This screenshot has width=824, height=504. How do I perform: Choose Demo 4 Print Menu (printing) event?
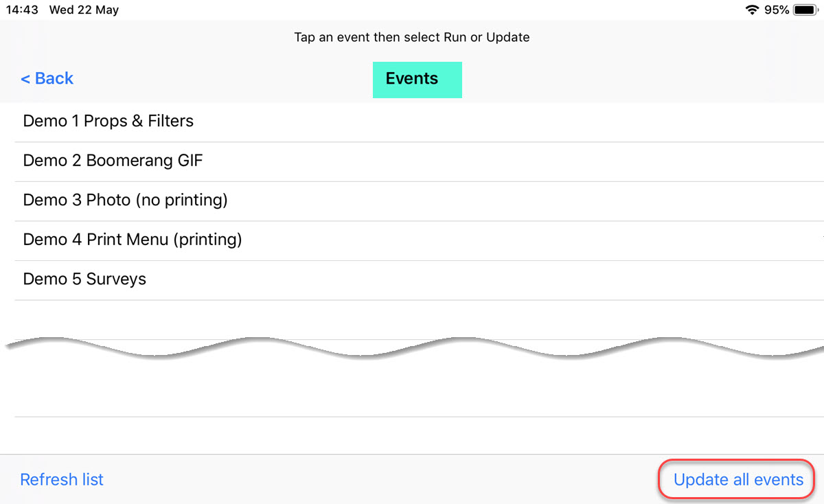[x=419, y=241]
